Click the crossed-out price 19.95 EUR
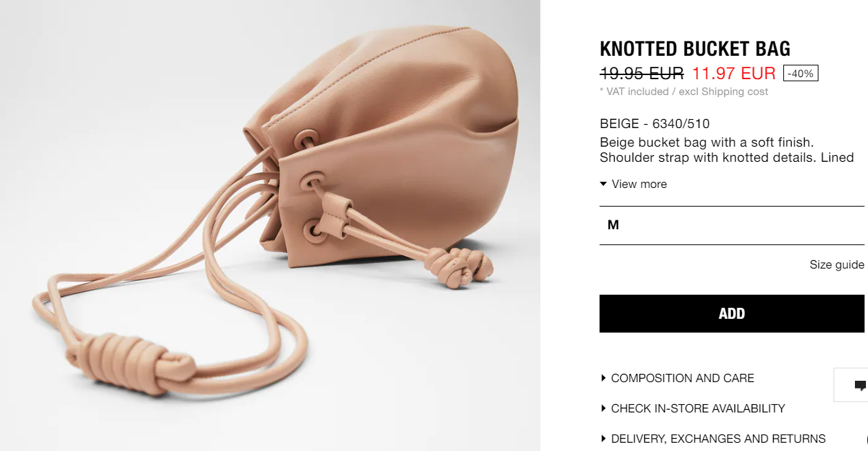This screenshot has width=868, height=451. click(642, 73)
